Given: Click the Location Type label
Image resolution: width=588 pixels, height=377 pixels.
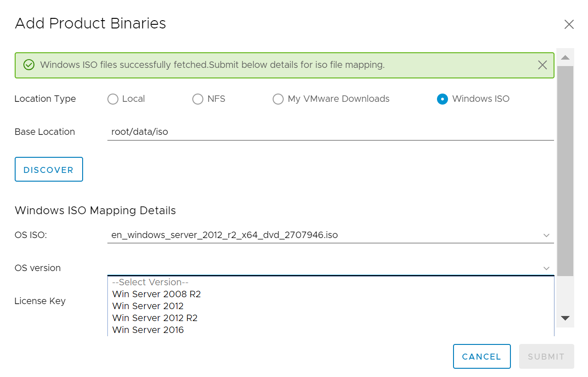Looking at the screenshot, I should coord(45,99).
